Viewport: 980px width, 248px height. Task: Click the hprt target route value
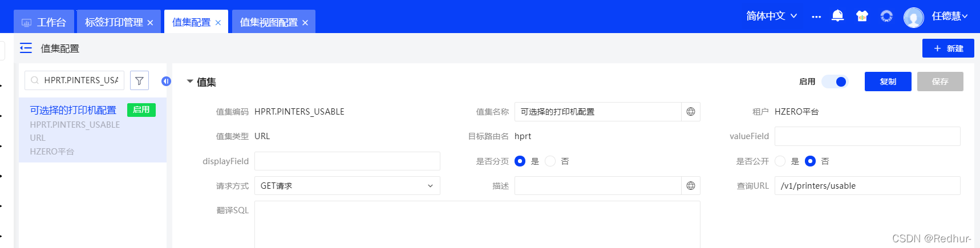523,136
